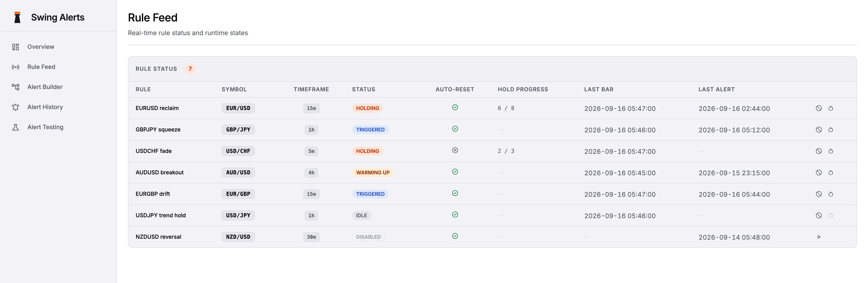Click hold progress 6 / 8

[x=506, y=108]
